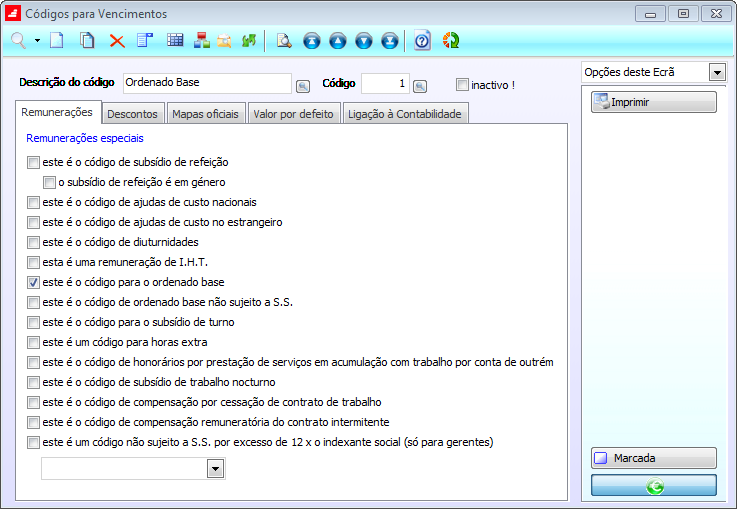Open the 'Opções deste Ecrã' dropdown

point(716,73)
